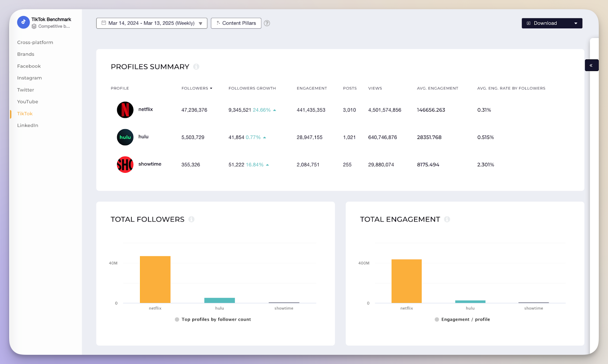Click the layers icon beside Competitive b...
Image resolution: width=608 pixels, height=364 pixels.
coord(34,26)
